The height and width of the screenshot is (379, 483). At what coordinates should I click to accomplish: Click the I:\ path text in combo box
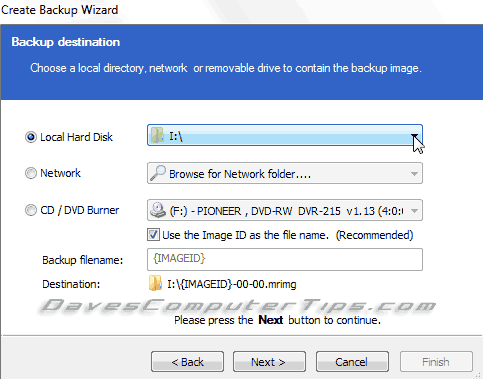coord(176,136)
